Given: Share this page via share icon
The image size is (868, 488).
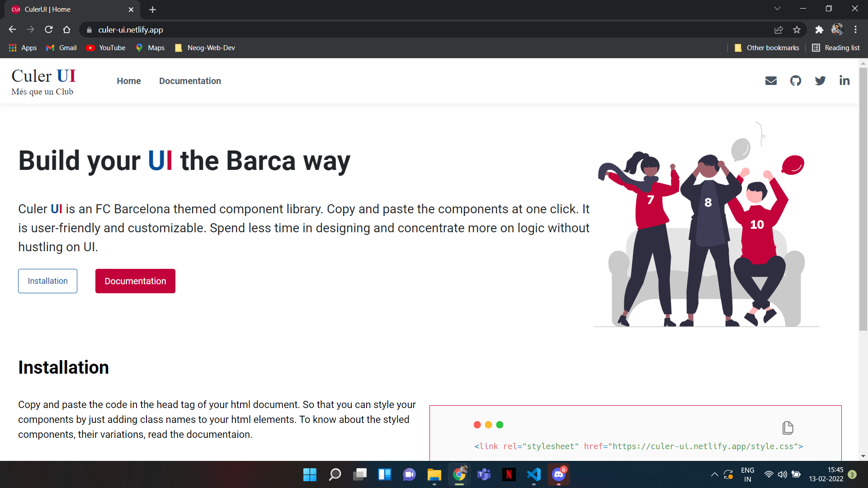Looking at the screenshot, I should coord(778,30).
